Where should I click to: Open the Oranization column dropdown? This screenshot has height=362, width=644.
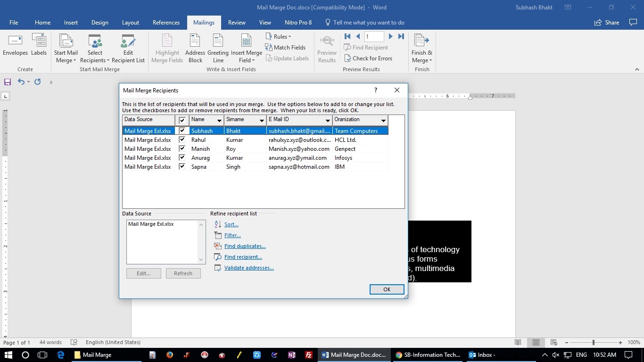(x=383, y=120)
